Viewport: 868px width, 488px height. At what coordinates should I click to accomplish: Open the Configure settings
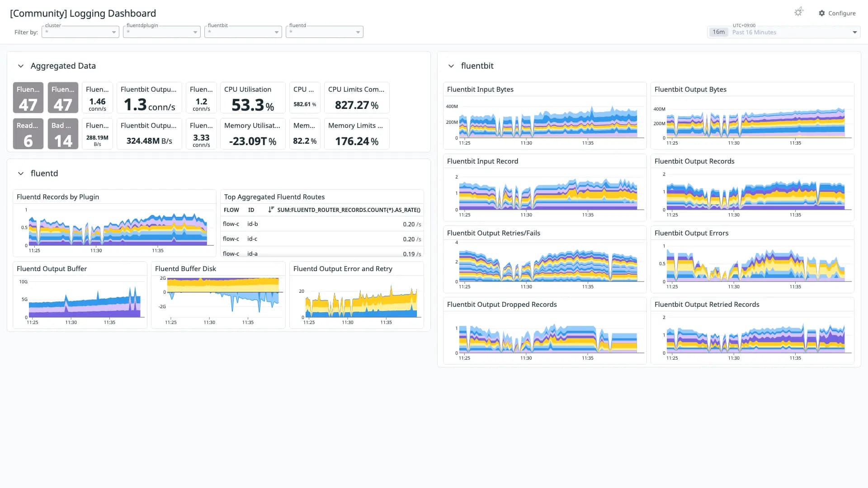[837, 13]
